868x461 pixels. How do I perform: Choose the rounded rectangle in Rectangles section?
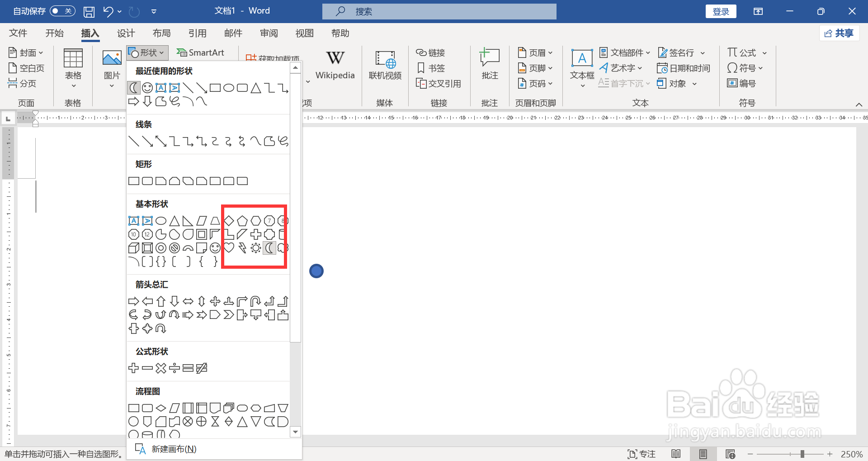[147, 181]
